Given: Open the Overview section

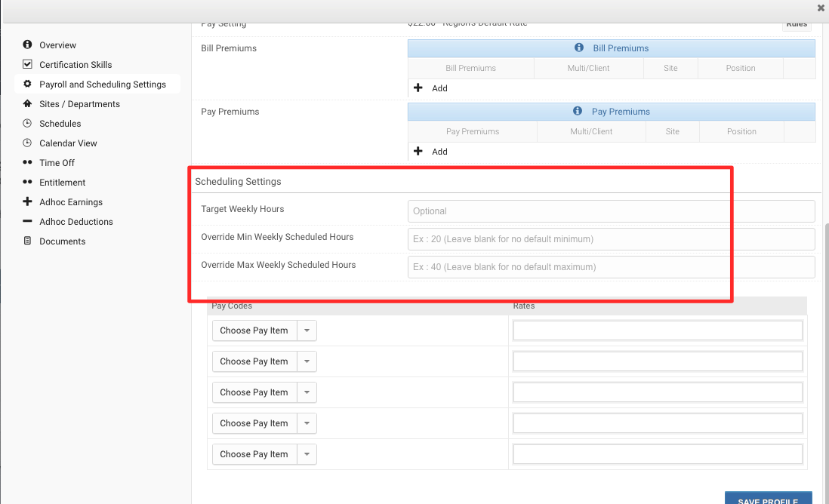Looking at the screenshot, I should [x=57, y=45].
